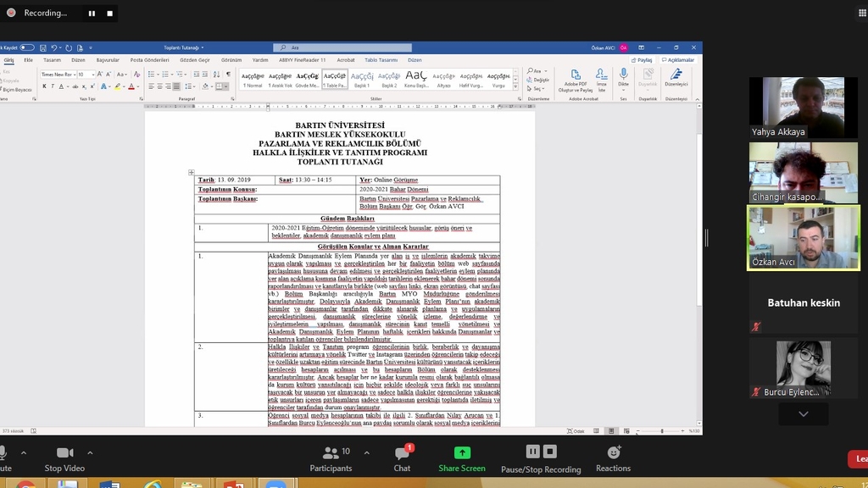The height and width of the screenshot is (488, 868).
Task: Click the Stop Video camera icon
Action: click(x=64, y=453)
